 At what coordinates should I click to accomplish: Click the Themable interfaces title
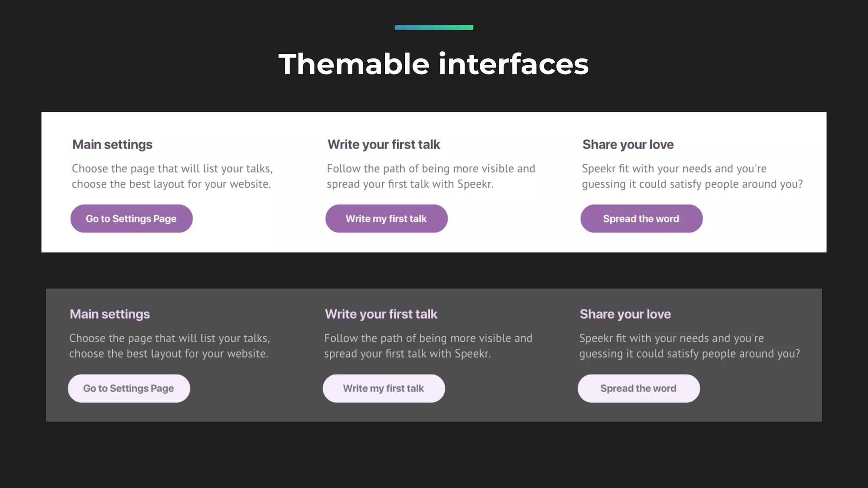click(434, 64)
